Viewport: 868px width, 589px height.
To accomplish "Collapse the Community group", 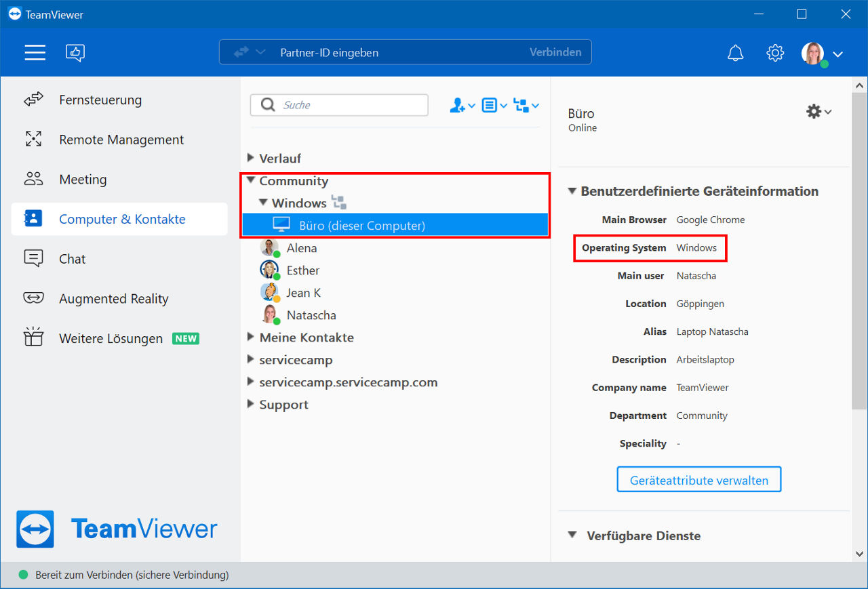I will [x=251, y=181].
